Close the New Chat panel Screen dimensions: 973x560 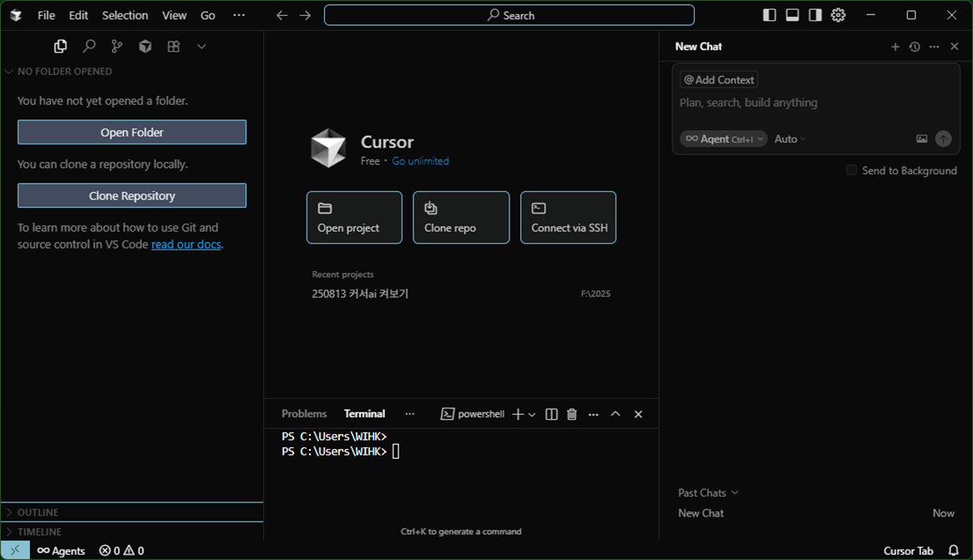click(955, 47)
